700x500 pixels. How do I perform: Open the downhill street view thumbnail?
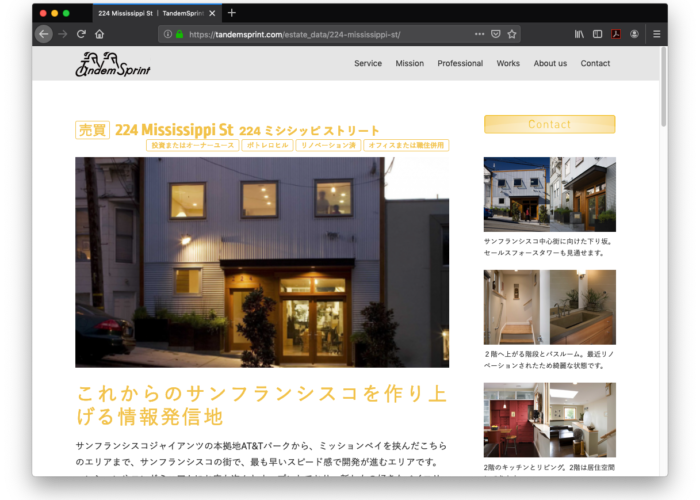(549, 194)
